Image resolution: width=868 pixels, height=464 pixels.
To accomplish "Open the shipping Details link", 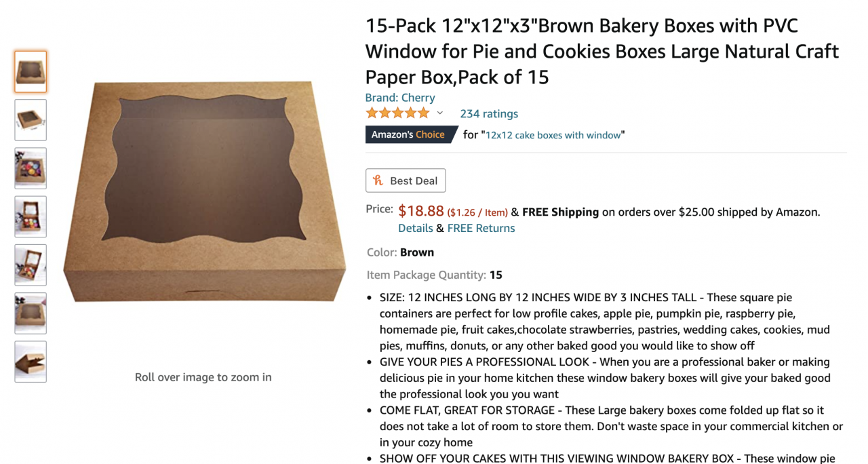I will coord(415,228).
